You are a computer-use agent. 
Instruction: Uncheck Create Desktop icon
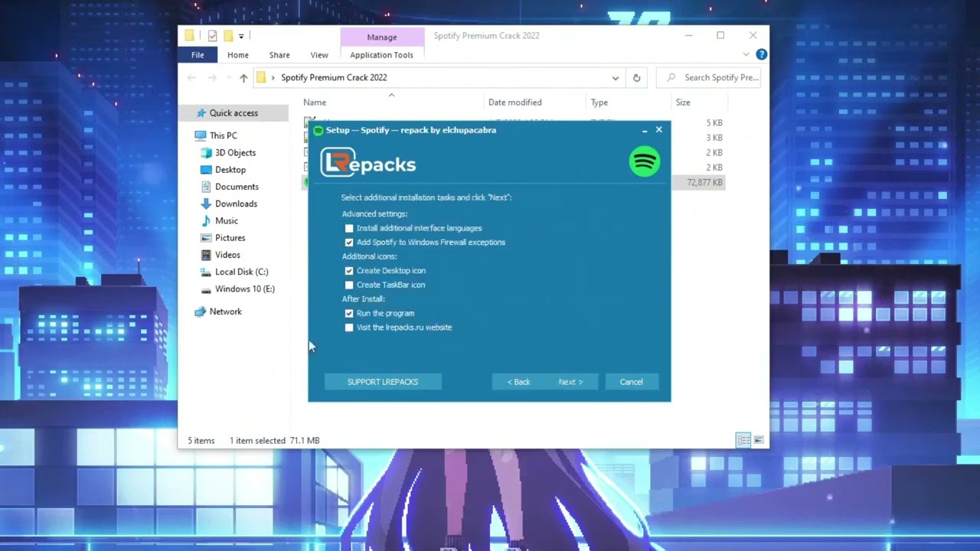pos(349,271)
